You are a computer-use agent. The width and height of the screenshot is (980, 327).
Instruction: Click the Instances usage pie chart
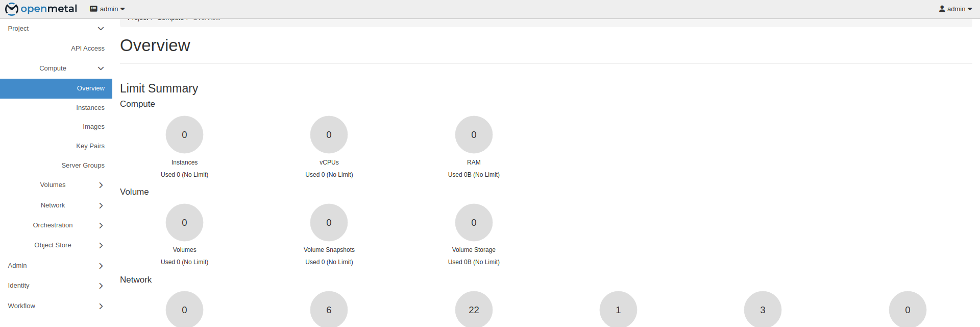tap(184, 135)
